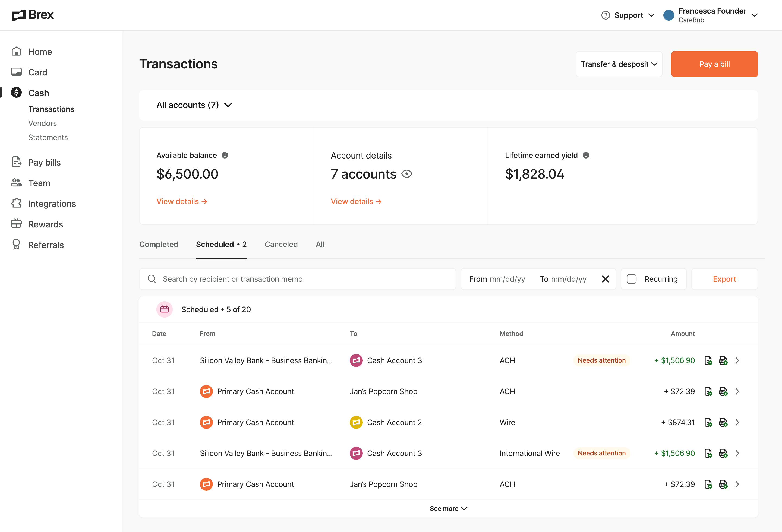Click Needs attention badge in ACH row
The height and width of the screenshot is (532, 782).
[x=602, y=360]
